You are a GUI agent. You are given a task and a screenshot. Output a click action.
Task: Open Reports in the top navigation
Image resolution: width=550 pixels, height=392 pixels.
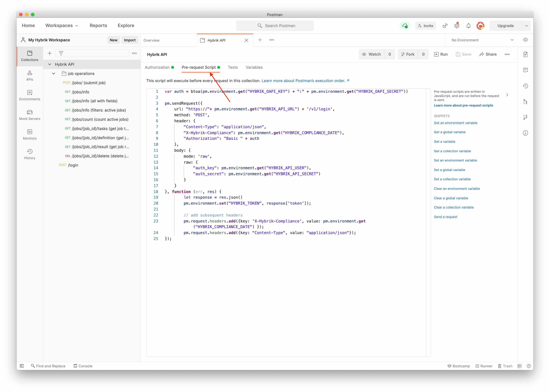[98, 26]
